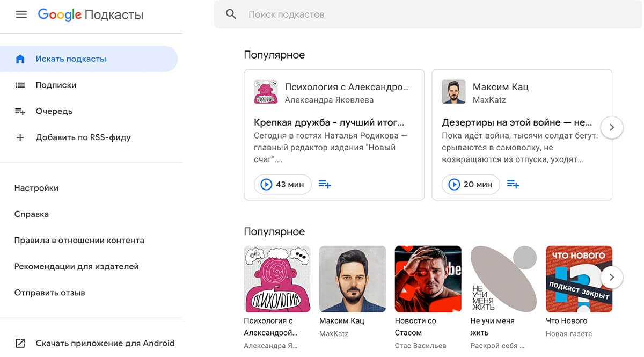Open the Очередь queue section
The image size is (644, 357).
click(x=54, y=111)
